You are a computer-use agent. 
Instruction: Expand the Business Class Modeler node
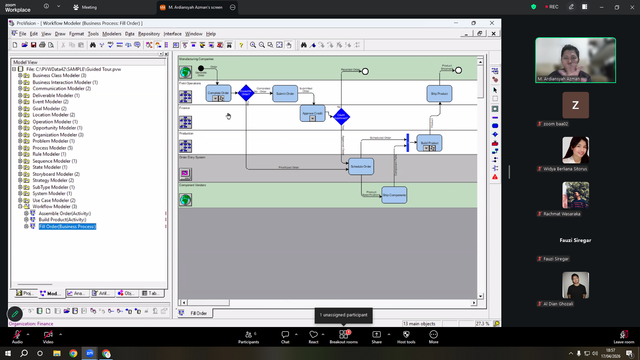pyautogui.click(x=20, y=76)
